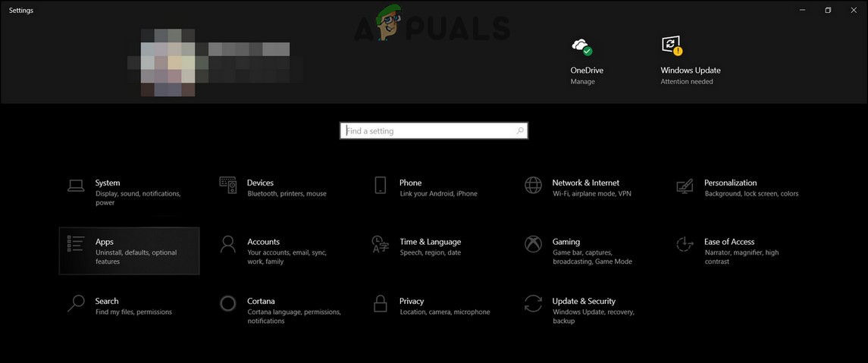The image size is (868, 363).
Task: Open the System laptop icon
Action: [76, 186]
